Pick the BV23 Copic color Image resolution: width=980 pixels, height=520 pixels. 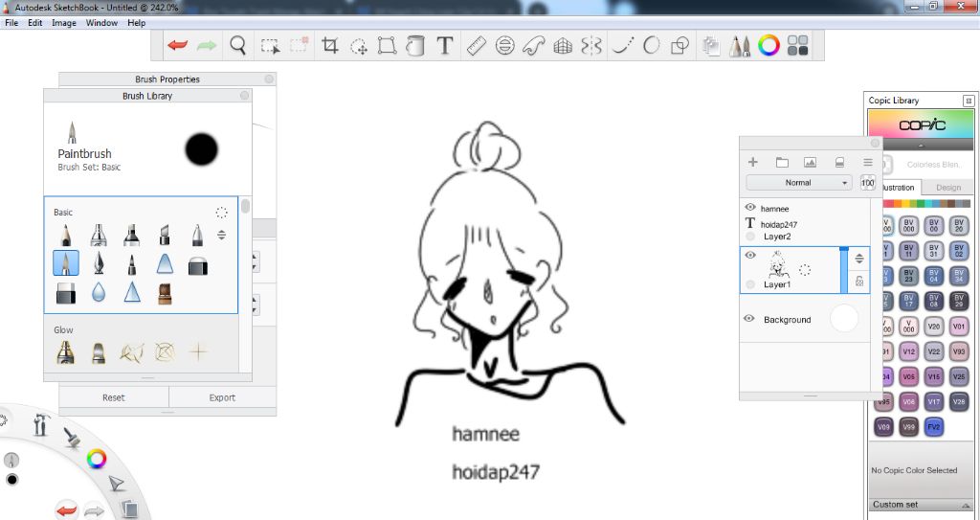pos(909,276)
